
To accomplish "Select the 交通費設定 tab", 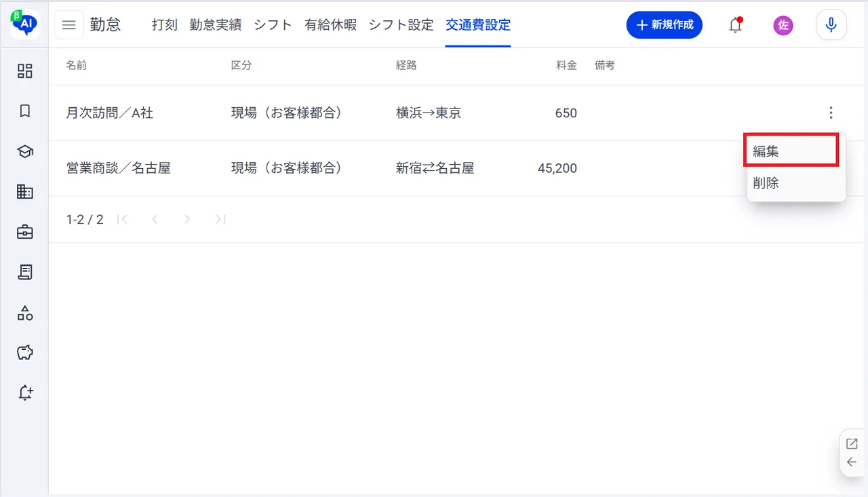I will click(x=478, y=25).
